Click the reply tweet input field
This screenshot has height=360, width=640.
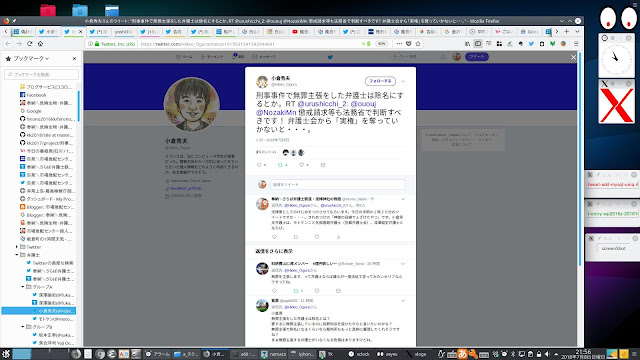pos(338,184)
